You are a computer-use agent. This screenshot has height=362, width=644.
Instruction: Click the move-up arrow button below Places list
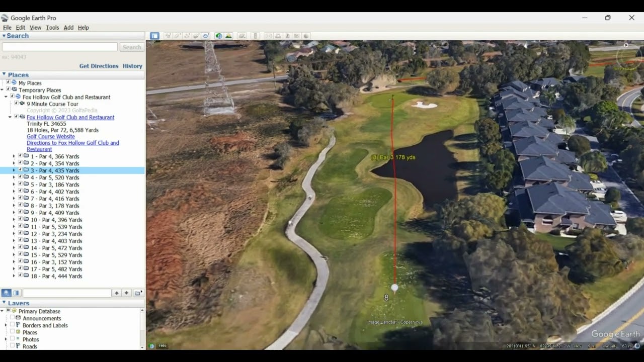tap(117, 293)
